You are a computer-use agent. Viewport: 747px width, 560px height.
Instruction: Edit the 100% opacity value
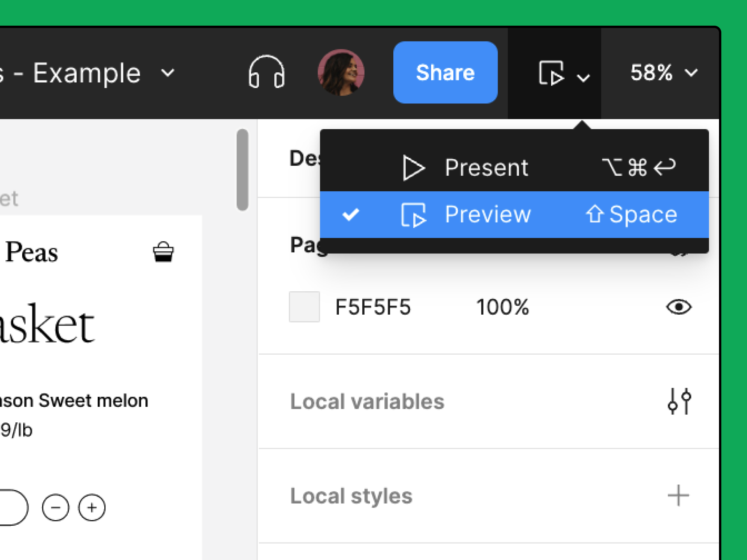502,307
